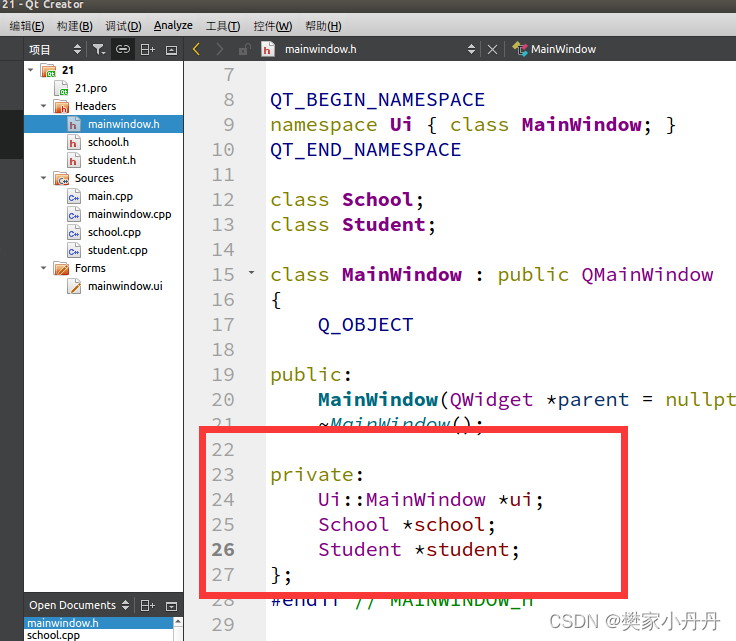Screen dimensions: 736x641
Task: Go forward with the right arrow
Action: pyautogui.click(x=219, y=49)
